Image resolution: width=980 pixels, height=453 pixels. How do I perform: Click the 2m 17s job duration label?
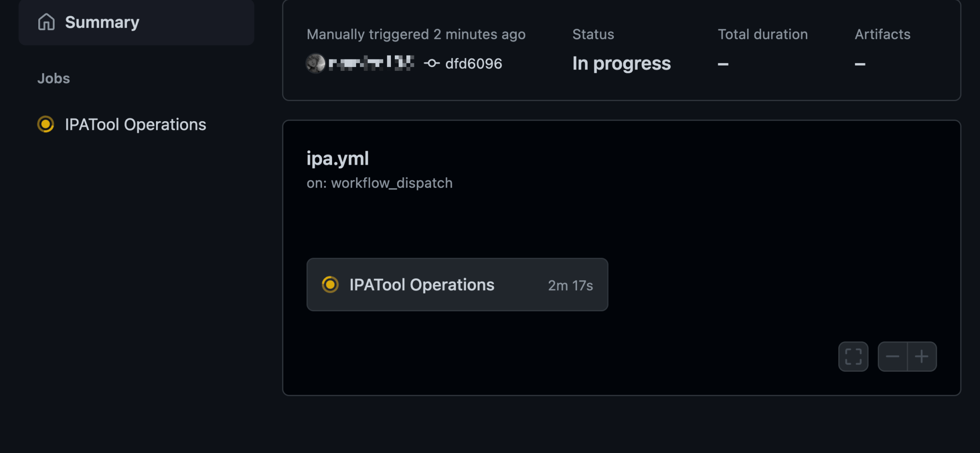pos(569,284)
